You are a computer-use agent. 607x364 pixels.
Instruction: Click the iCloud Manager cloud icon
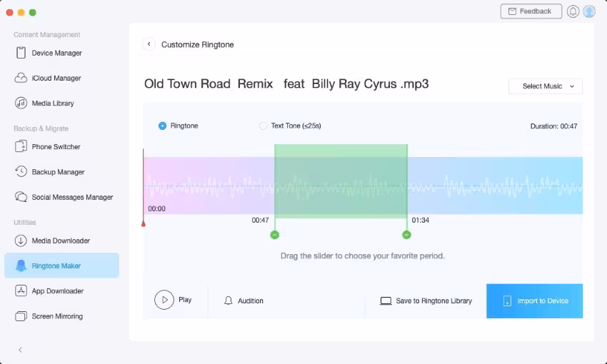click(x=21, y=78)
